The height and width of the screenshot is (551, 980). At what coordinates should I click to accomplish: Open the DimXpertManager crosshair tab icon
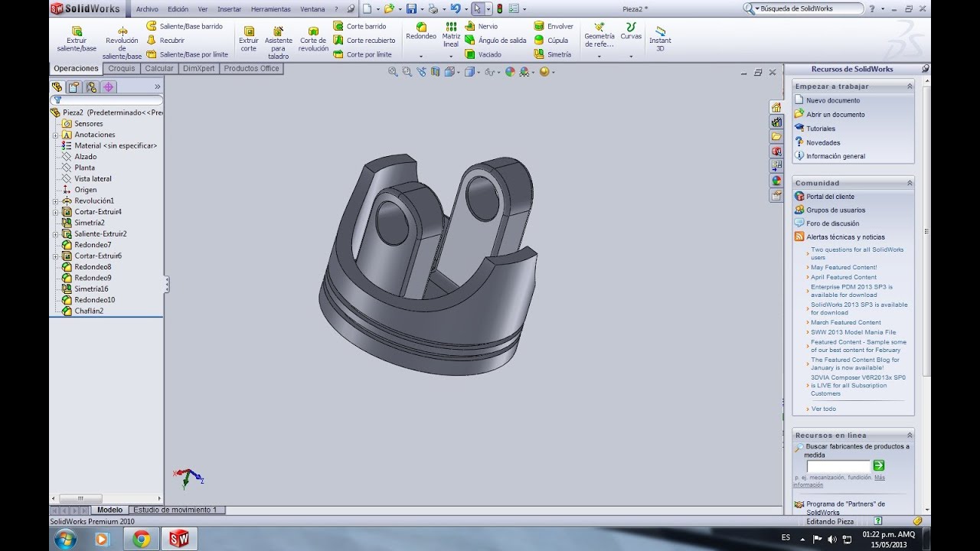click(x=109, y=87)
